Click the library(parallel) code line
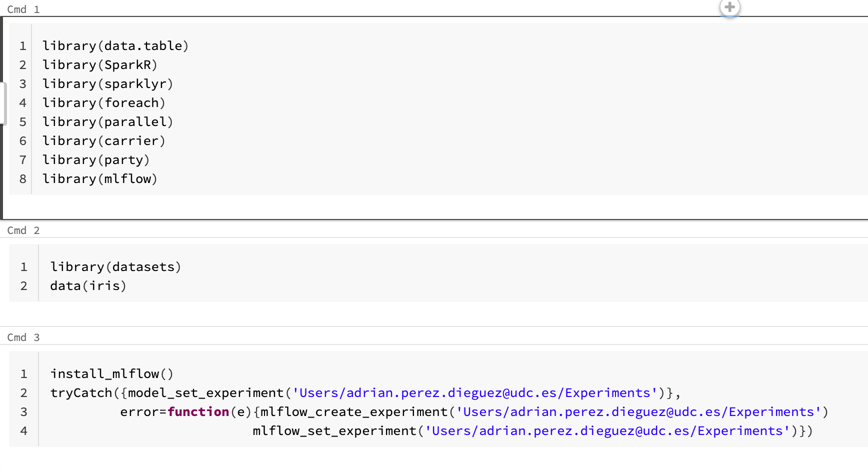The image size is (868, 471). coord(107,122)
